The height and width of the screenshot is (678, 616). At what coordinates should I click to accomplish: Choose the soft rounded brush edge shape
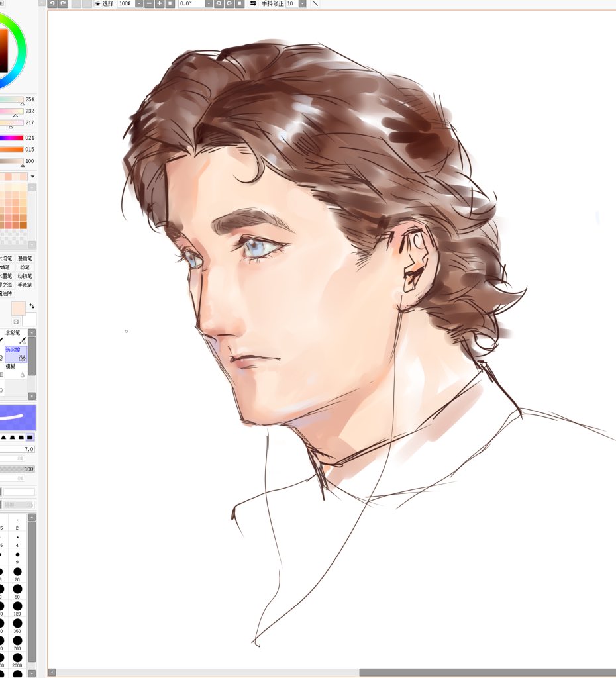3,437
